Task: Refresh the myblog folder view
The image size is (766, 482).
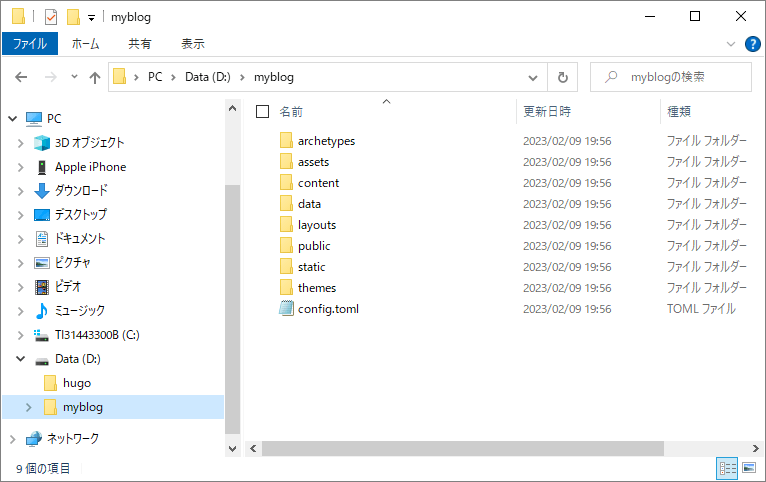Action: (563, 77)
